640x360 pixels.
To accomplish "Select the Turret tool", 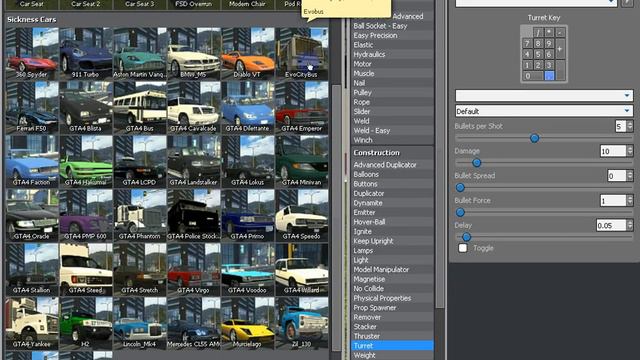I will pyautogui.click(x=392, y=346).
